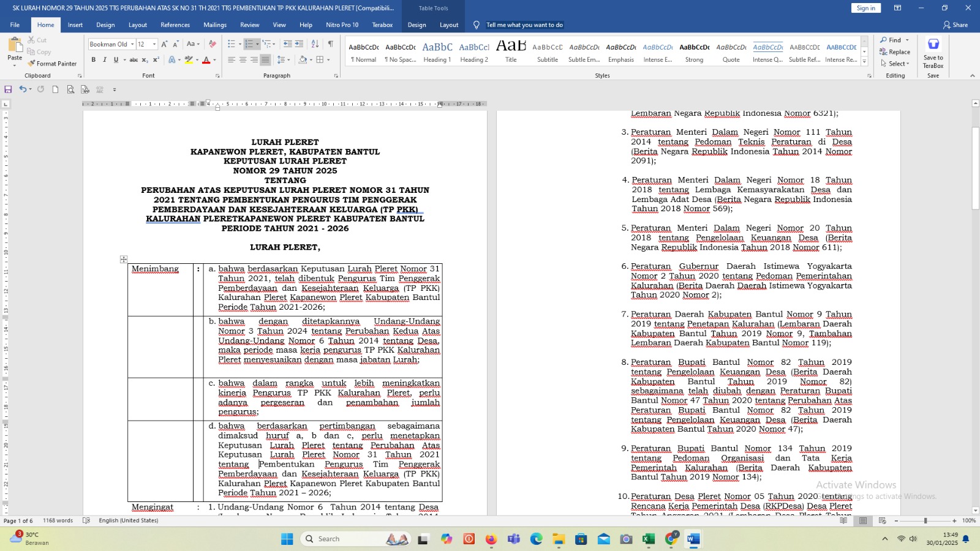Switch to the Insert tab
980x551 pixels.
(75, 25)
